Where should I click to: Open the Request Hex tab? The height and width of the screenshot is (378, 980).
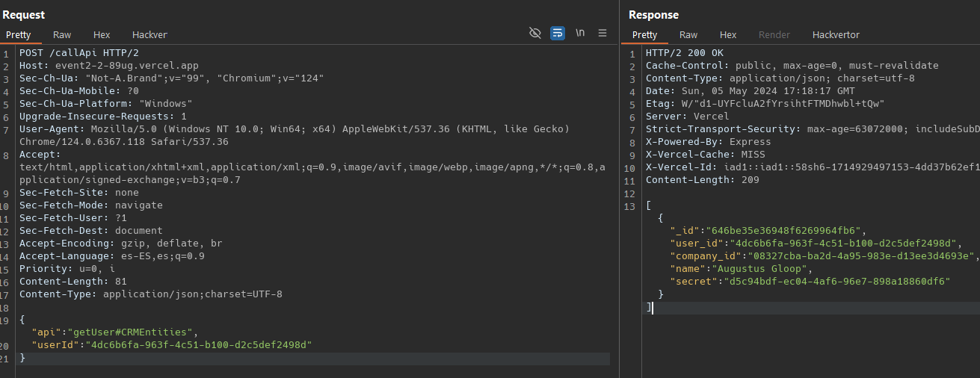(102, 34)
